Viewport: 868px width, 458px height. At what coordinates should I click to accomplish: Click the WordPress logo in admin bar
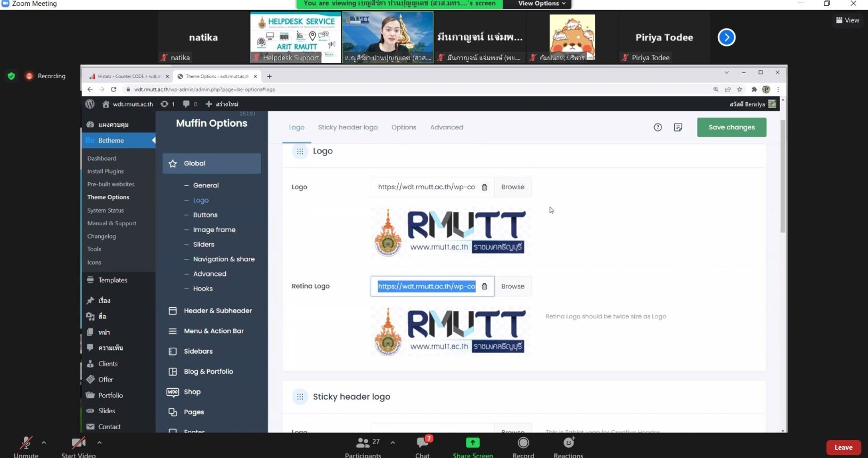(x=90, y=104)
